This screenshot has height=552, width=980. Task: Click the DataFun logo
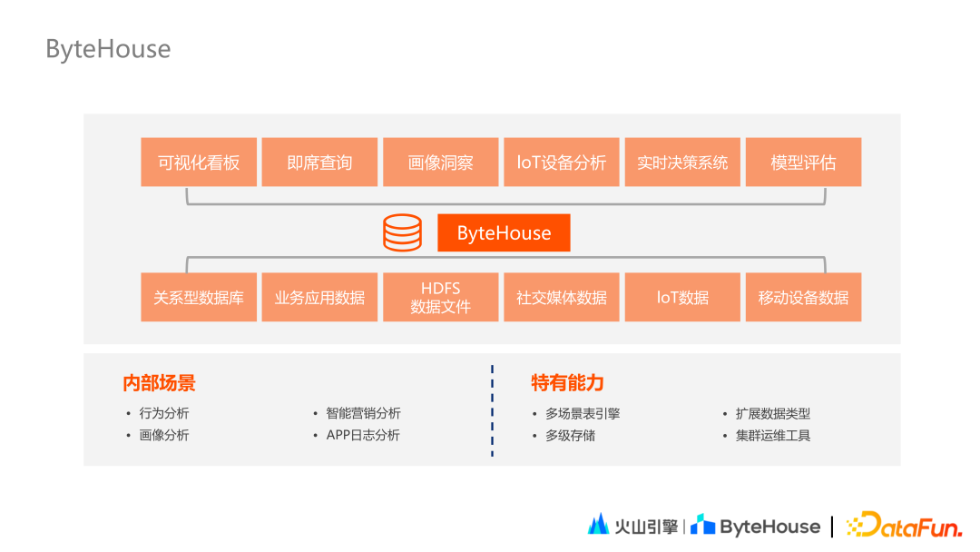point(906,525)
